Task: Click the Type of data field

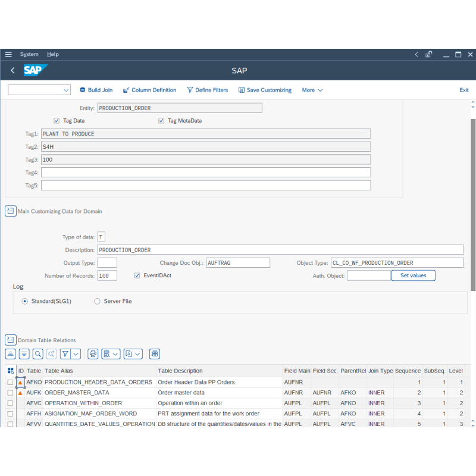Action: click(x=101, y=237)
